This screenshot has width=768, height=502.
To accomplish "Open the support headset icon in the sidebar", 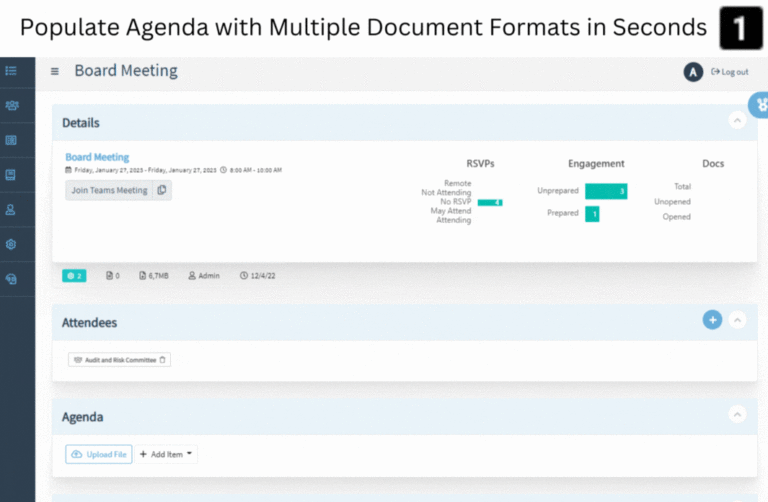I will (11, 279).
